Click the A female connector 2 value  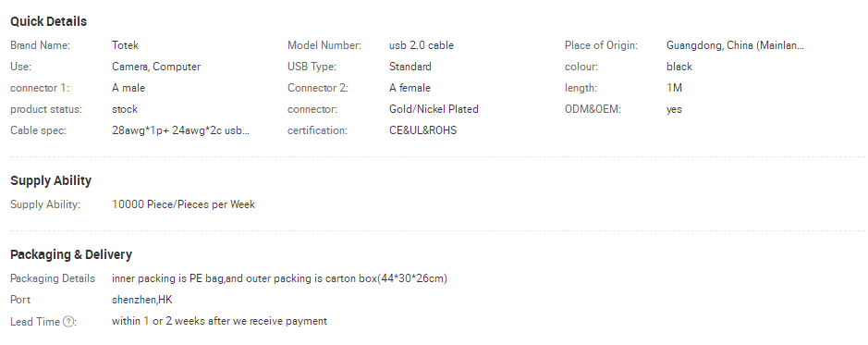click(x=410, y=88)
